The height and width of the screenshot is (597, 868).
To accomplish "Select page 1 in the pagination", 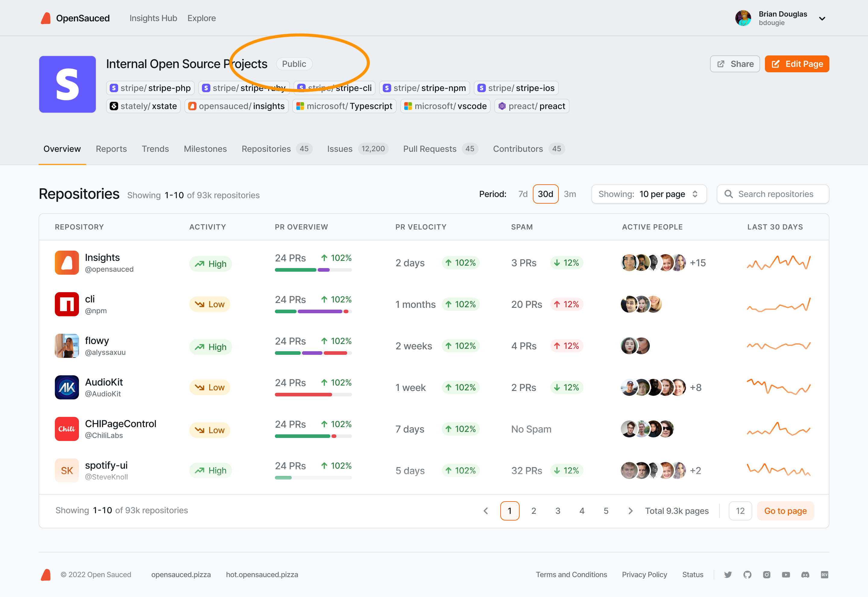I will (510, 511).
